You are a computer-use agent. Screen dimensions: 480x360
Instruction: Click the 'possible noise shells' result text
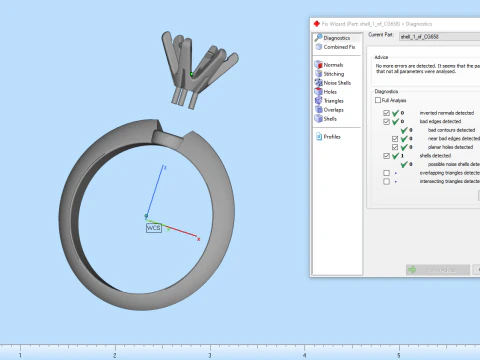pos(454,164)
